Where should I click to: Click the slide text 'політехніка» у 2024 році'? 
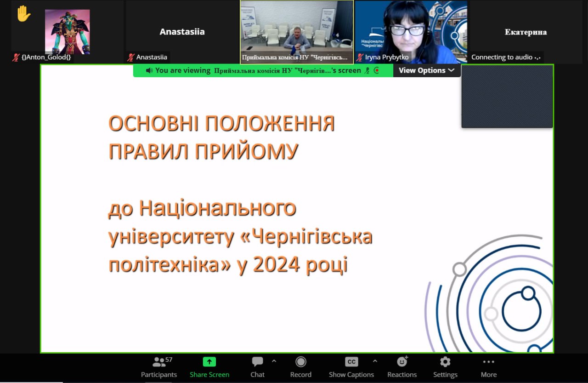[x=228, y=265]
